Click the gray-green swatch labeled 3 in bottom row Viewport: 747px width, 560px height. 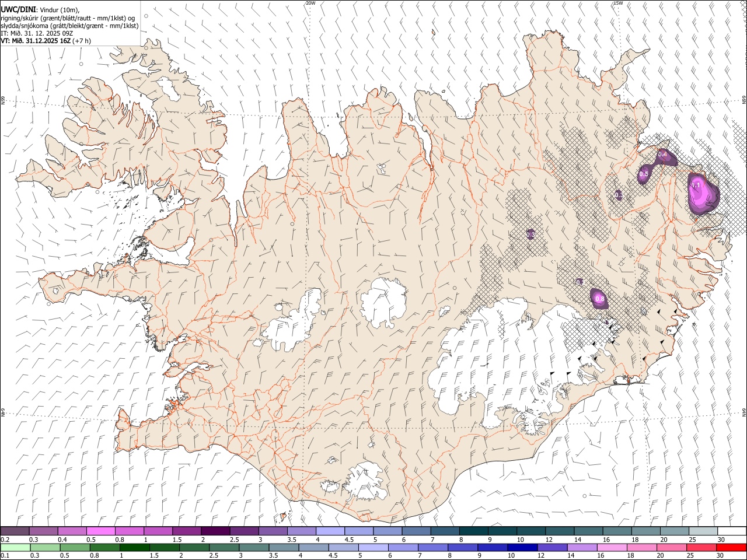(254, 547)
